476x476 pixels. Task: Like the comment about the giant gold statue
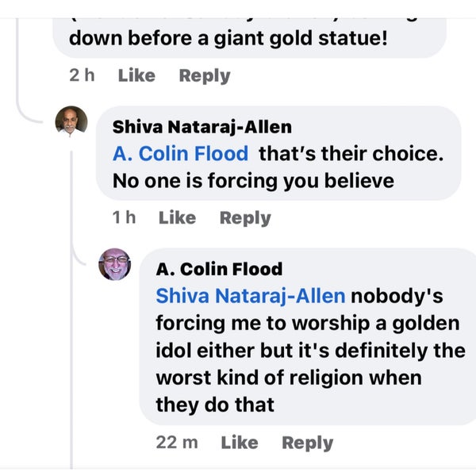coord(136,76)
